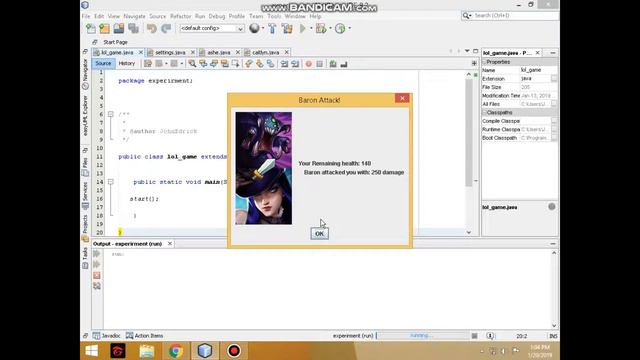Collapse the Properties section in the Properties panel
The image size is (640, 360).
(484, 62)
